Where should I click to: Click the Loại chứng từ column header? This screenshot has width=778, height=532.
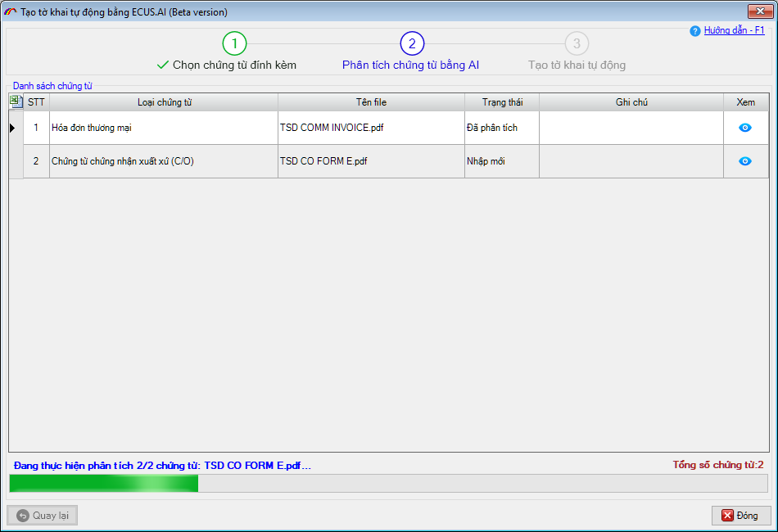pos(164,102)
